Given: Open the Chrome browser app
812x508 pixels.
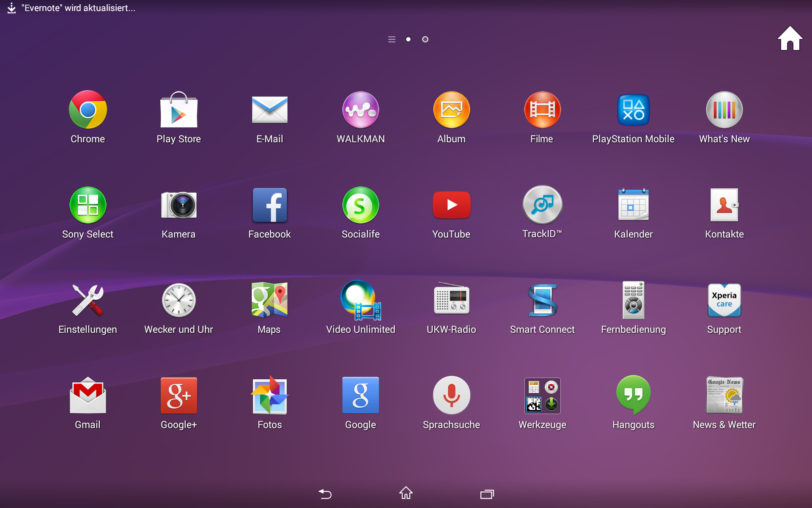Looking at the screenshot, I should coord(88,110).
